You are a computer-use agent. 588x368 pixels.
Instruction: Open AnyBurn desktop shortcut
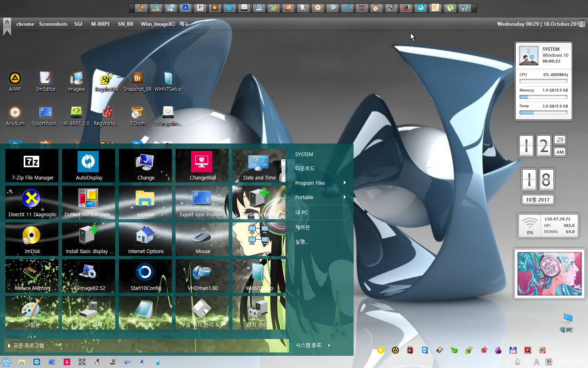click(15, 116)
